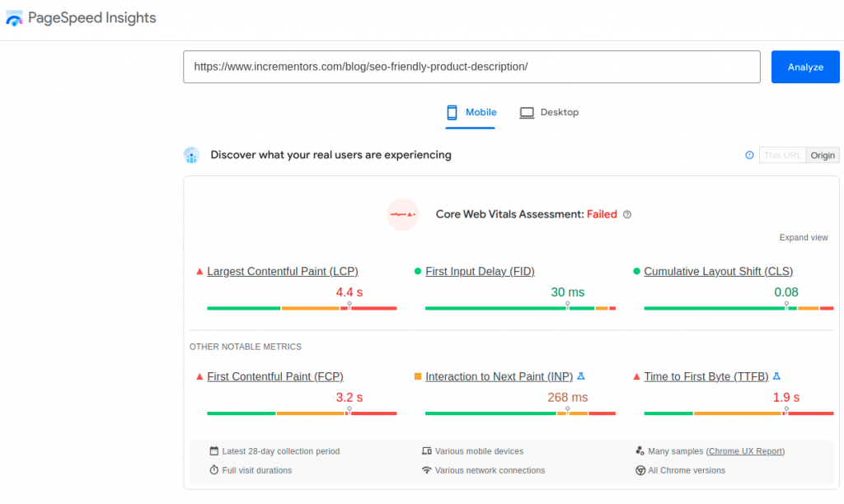Click the INP distribution bar

521,413
